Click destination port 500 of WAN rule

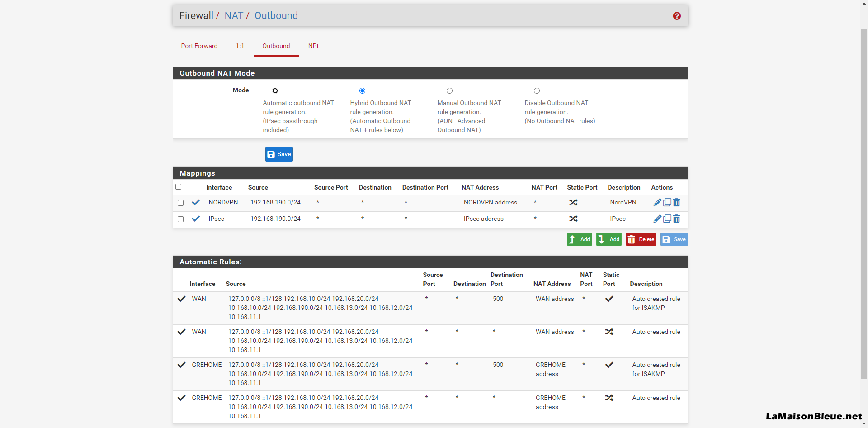point(498,299)
